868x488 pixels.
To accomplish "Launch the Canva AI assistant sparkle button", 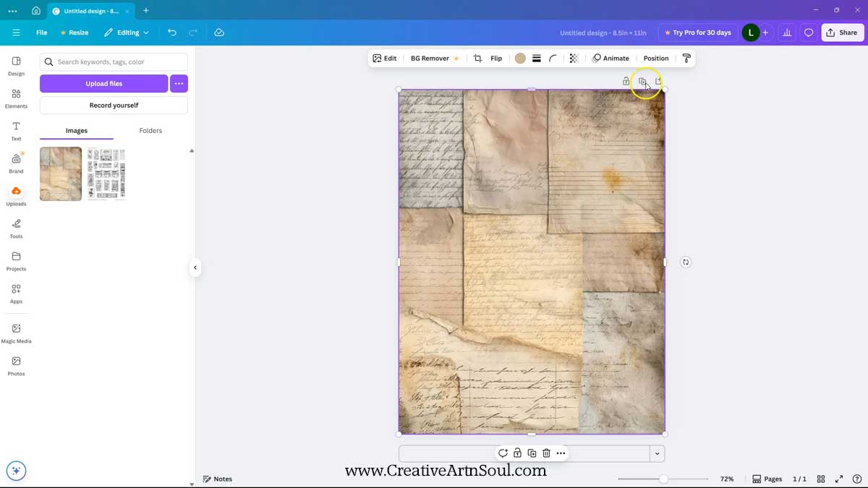I will pos(16,471).
